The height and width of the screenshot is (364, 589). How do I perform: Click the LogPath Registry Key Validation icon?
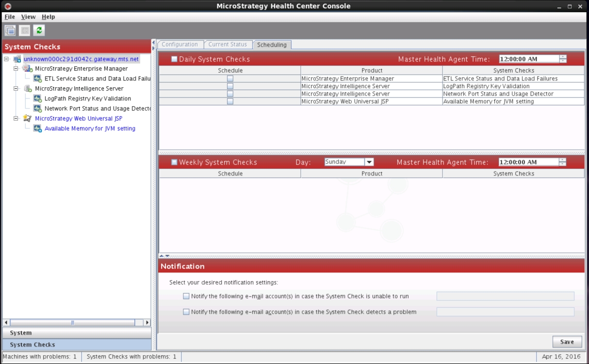[x=38, y=98]
